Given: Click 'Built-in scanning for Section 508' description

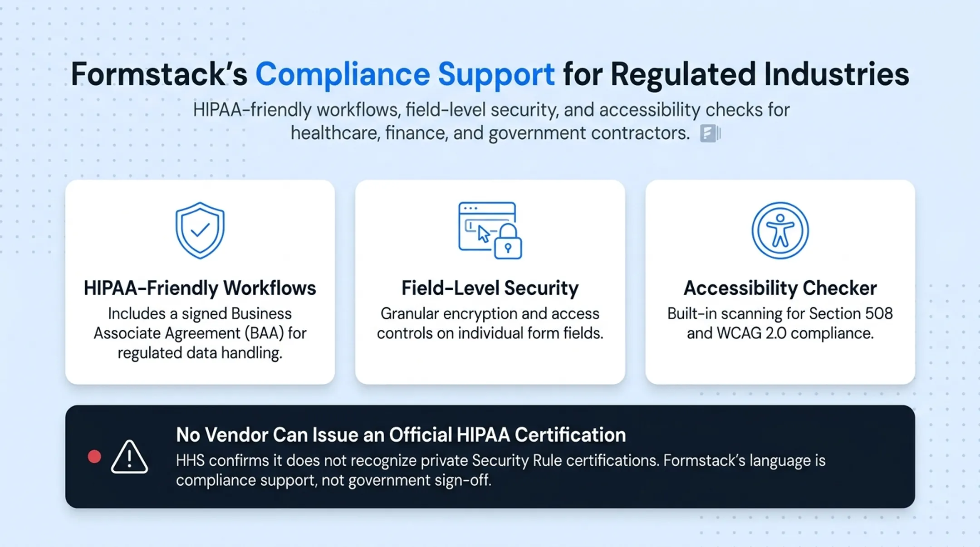Looking at the screenshot, I should click(x=780, y=323).
